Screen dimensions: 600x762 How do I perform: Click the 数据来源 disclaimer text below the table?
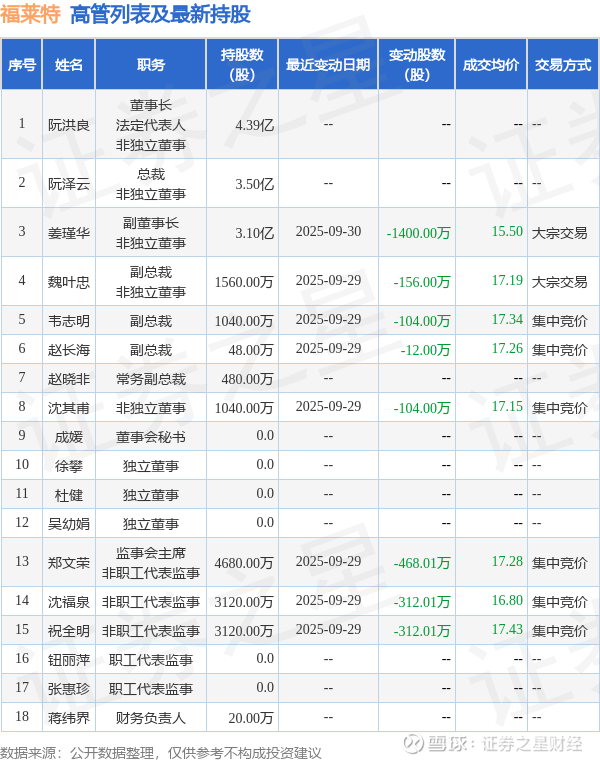161,753
